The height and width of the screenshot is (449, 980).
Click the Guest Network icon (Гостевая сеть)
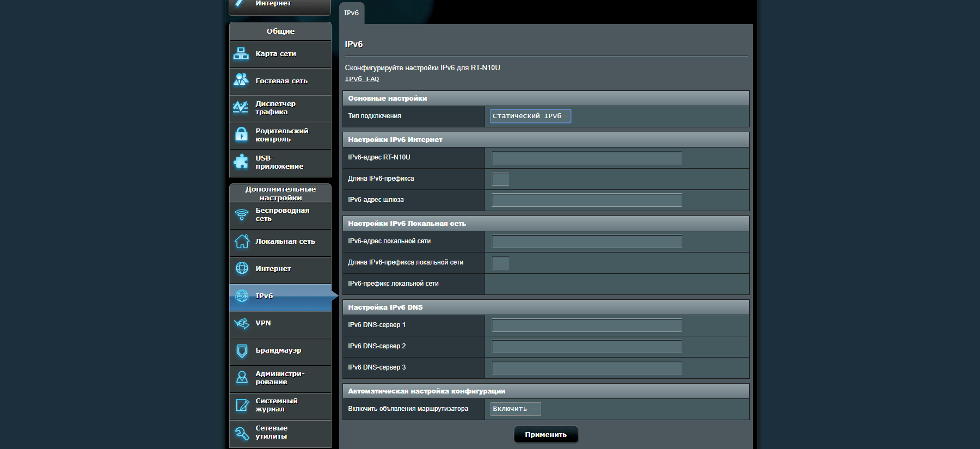241,80
